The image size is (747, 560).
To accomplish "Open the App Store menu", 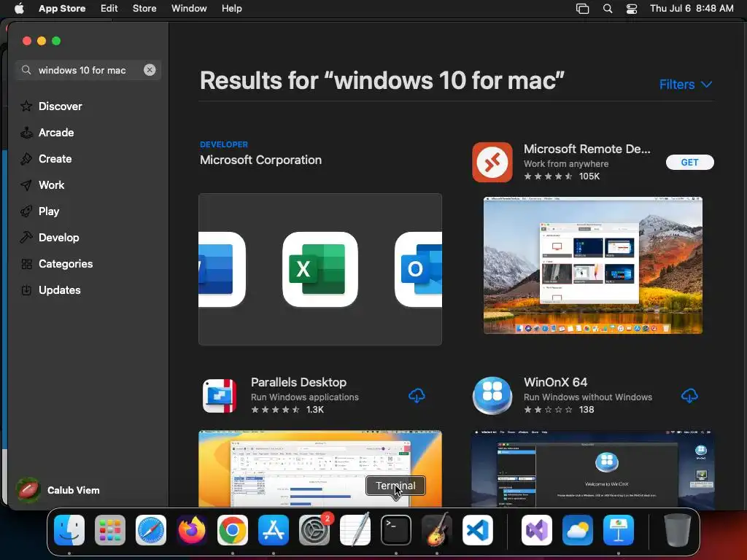I will [62, 9].
